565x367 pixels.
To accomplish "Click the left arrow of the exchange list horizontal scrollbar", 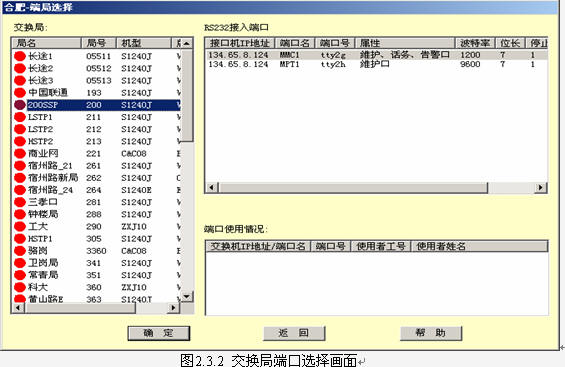I will [x=18, y=308].
